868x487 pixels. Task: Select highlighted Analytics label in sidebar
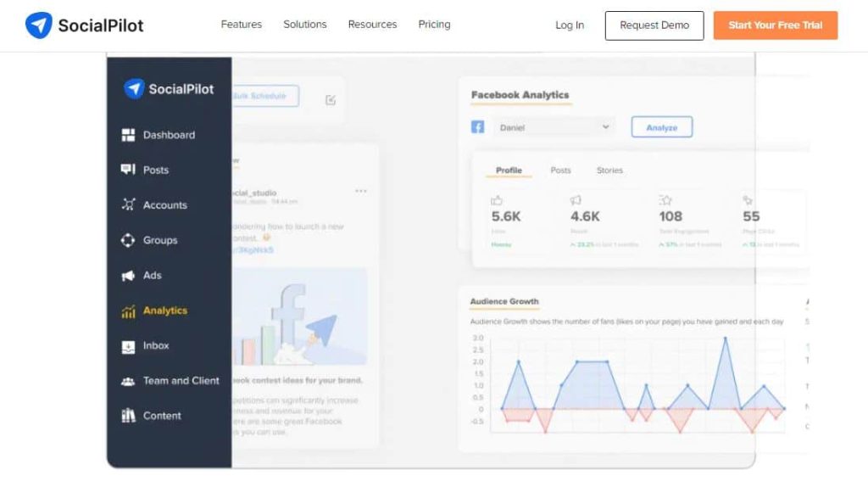[x=165, y=311]
